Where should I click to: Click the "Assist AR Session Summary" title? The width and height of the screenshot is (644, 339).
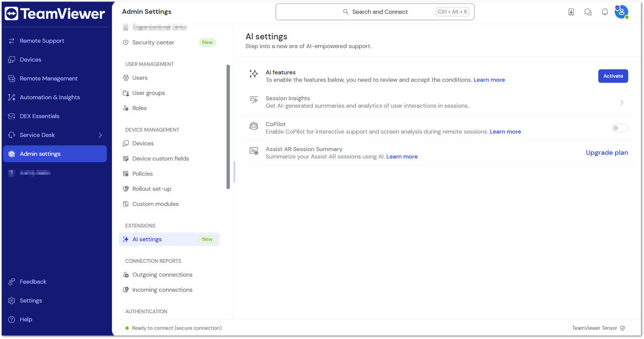click(304, 149)
